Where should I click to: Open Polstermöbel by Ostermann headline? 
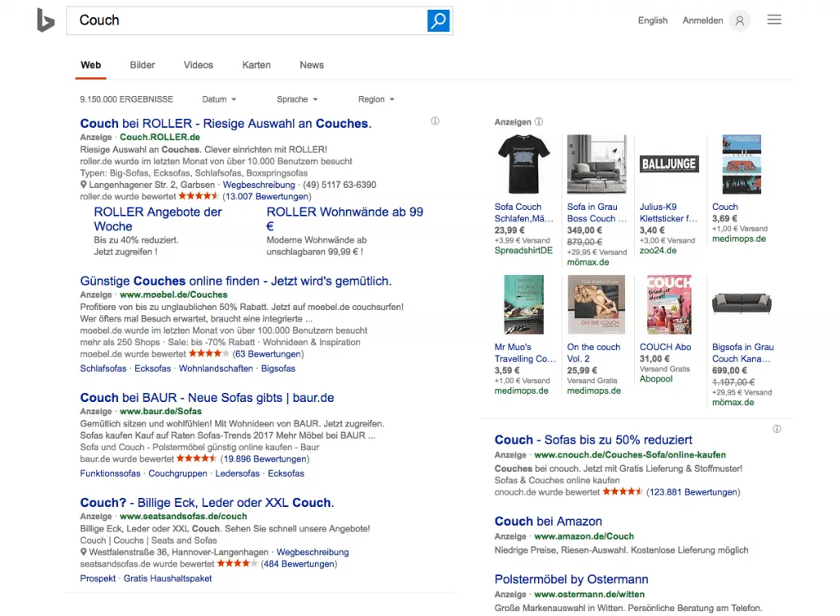(x=571, y=579)
